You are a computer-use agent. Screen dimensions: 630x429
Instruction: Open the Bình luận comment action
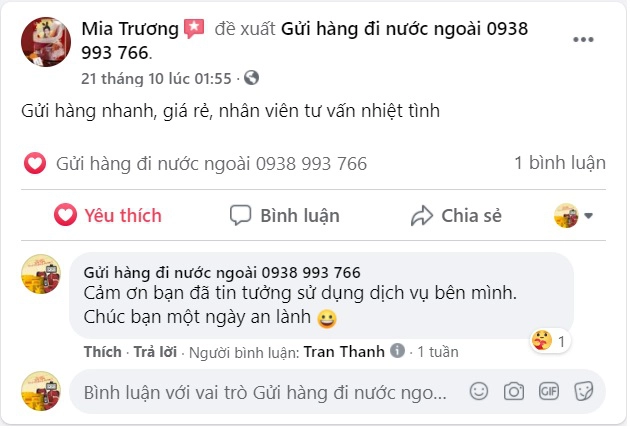click(285, 215)
